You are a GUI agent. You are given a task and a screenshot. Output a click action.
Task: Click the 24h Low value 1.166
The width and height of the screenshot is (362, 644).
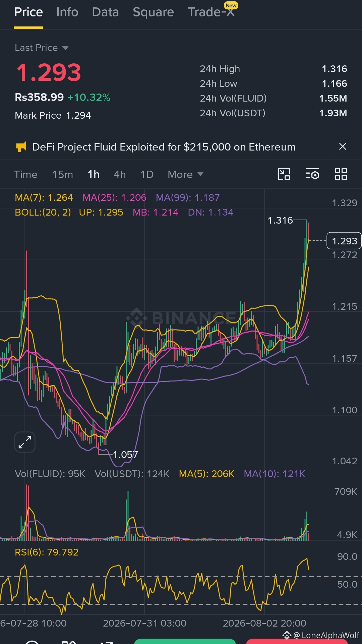point(335,84)
